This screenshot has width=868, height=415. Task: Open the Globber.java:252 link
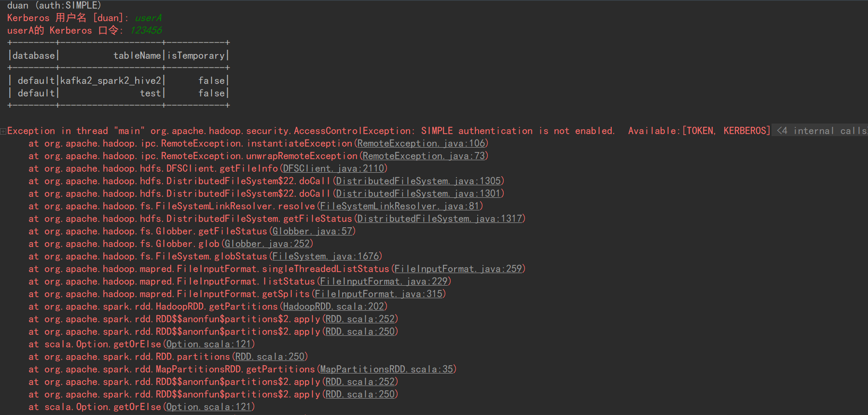[267, 244]
